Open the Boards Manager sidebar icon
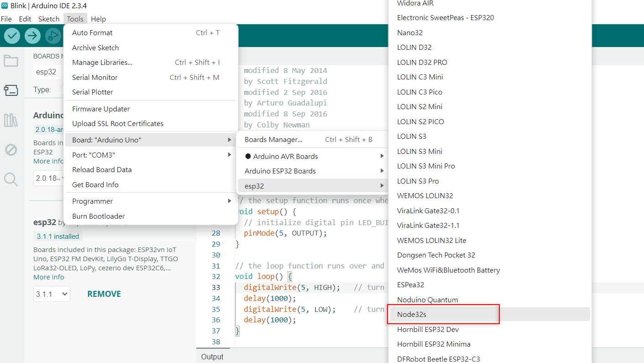The image size is (644, 363). [11, 90]
